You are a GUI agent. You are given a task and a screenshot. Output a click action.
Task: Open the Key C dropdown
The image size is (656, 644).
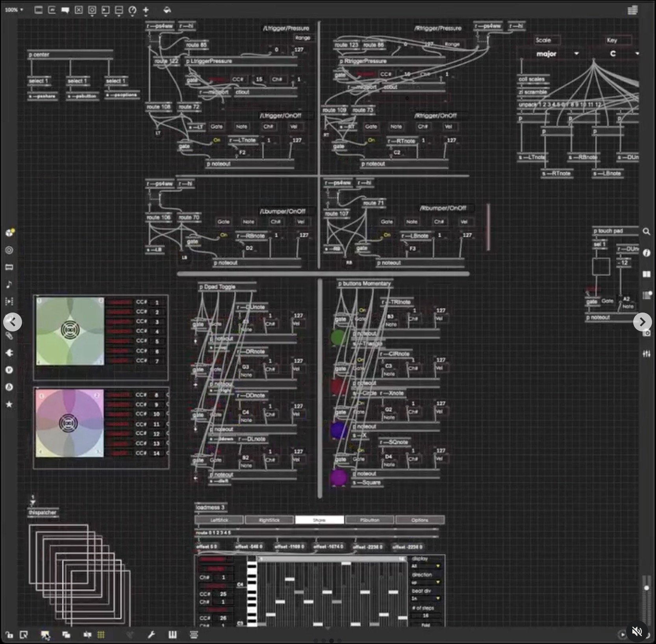pos(623,54)
